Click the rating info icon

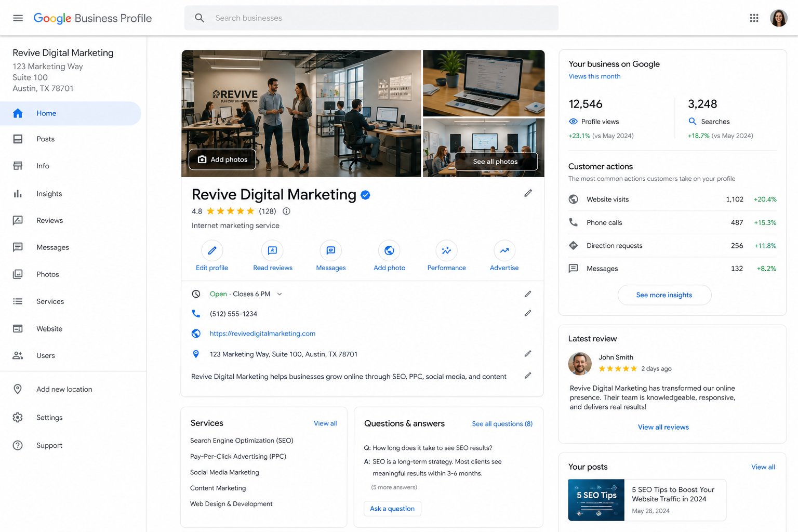(x=286, y=211)
